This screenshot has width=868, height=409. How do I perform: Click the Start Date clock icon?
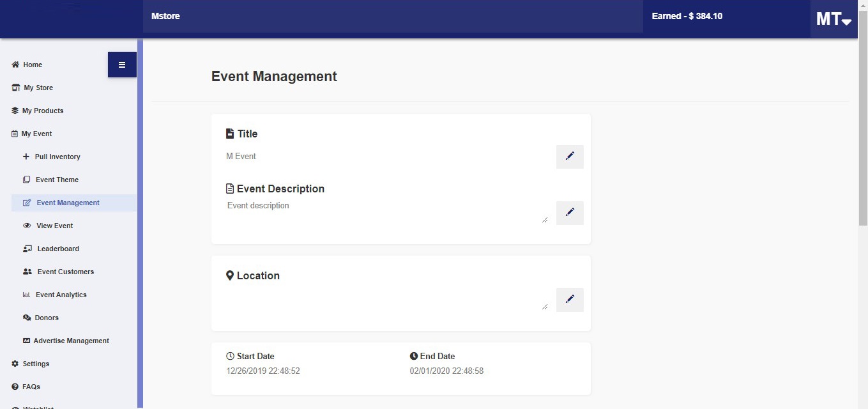pyautogui.click(x=230, y=356)
